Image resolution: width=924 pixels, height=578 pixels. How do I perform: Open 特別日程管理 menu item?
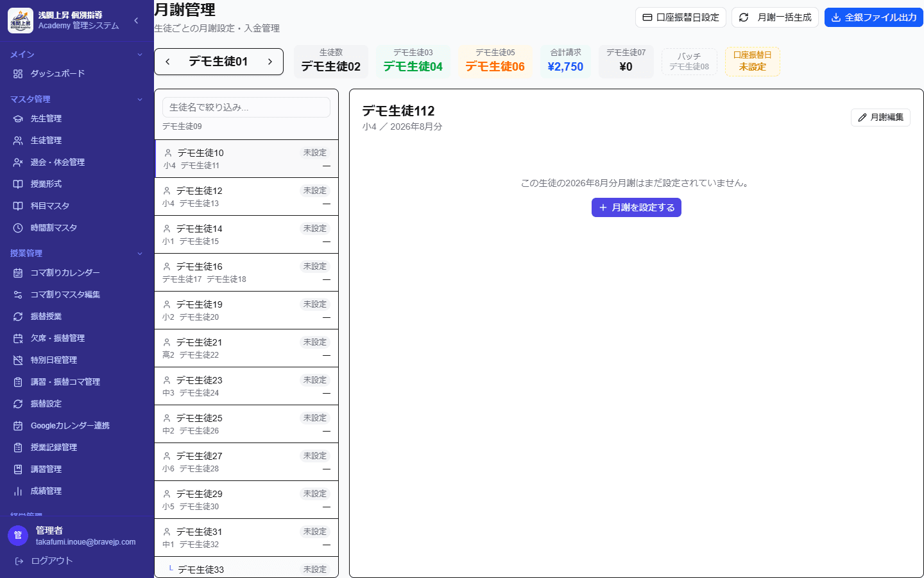coord(77,360)
